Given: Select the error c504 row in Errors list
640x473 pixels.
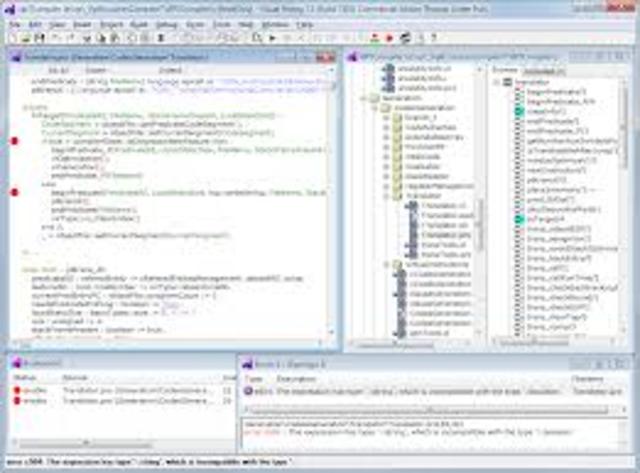Looking at the screenshot, I should [434, 391].
